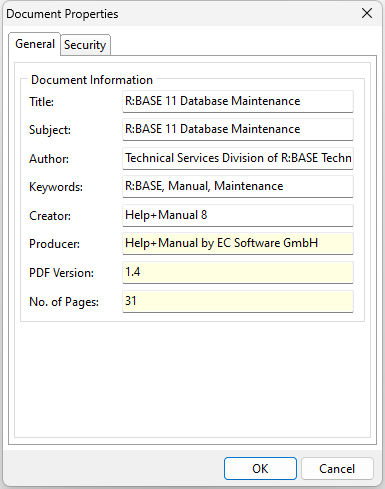385x489 pixels.
Task: Click the OK button
Action: (260, 468)
